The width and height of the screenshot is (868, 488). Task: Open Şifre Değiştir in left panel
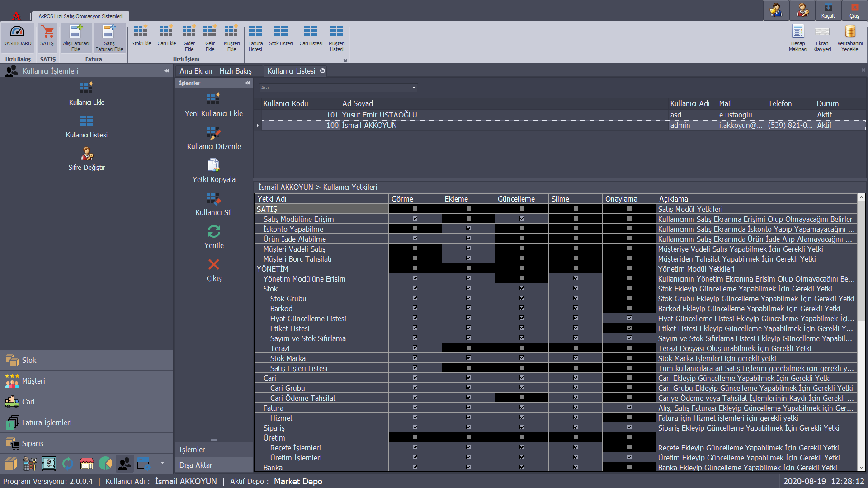pyautogui.click(x=86, y=154)
